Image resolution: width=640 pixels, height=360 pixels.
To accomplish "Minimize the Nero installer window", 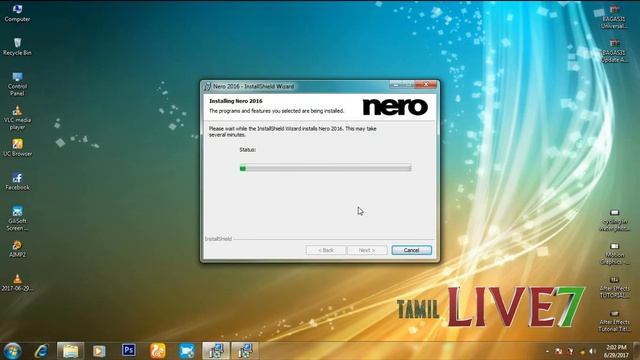I will click(395, 84).
